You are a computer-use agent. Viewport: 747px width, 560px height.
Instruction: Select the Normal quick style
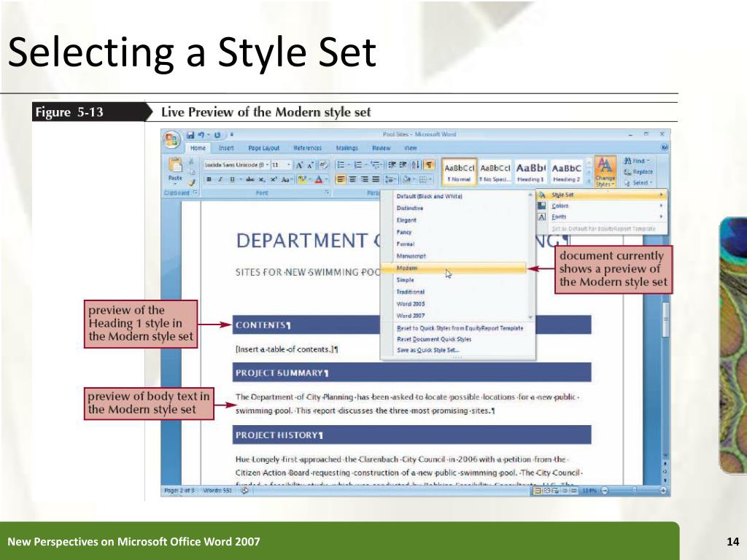pyautogui.click(x=460, y=172)
